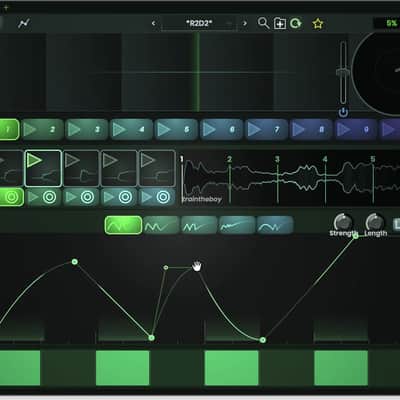Viewport: 400px width, 400px height.
Task: Trigger pattern button 4
Action: point(131,129)
